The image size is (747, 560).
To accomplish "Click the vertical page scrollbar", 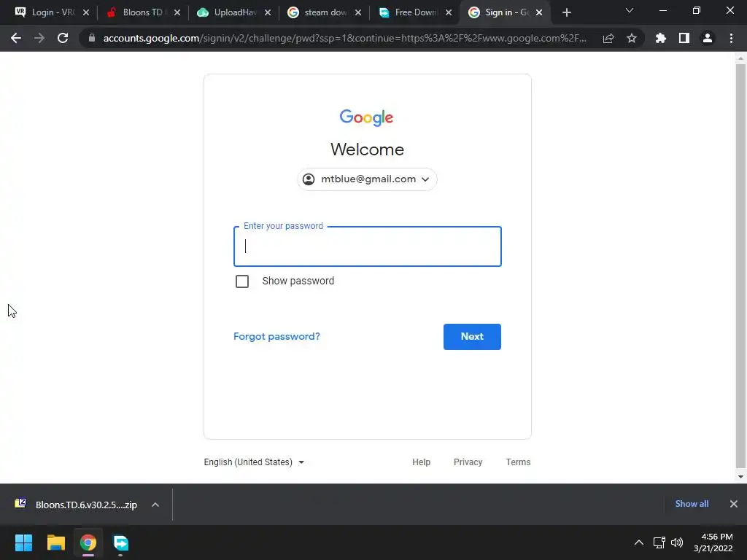I will click(740, 265).
